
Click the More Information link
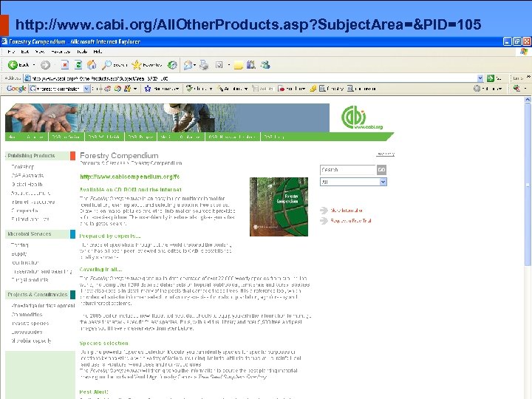(347, 211)
